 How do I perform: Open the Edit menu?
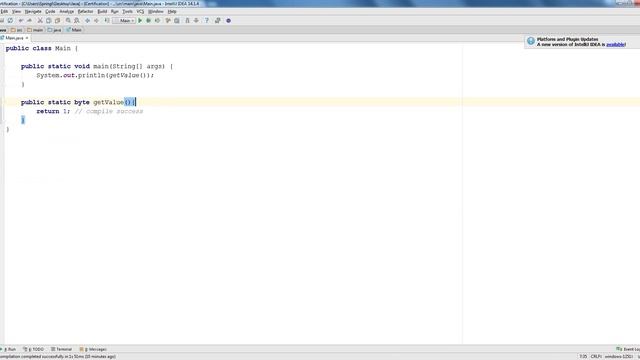click(4, 12)
